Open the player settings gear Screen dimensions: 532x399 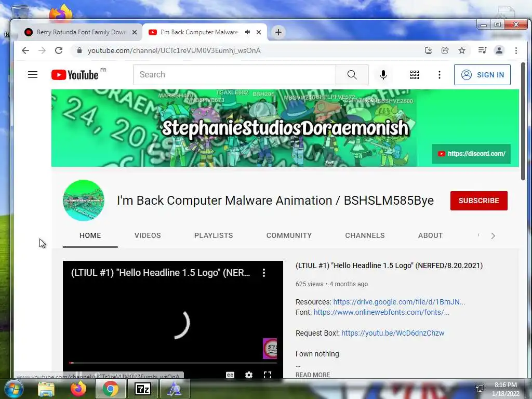[249, 375]
